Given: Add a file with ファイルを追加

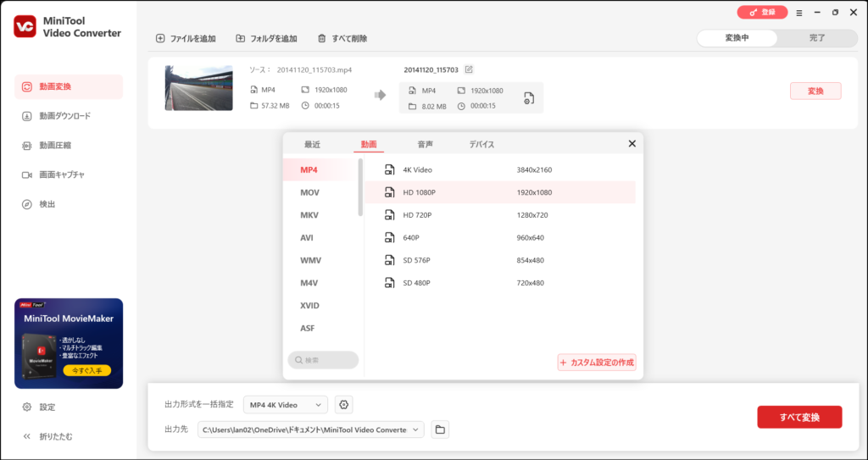Looking at the screenshot, I should click(x=186, y=39).
